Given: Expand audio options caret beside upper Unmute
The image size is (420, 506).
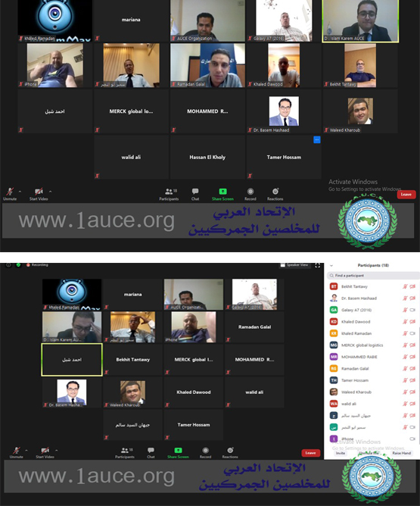Looking at the screenshot, I should tap(20, 192).
